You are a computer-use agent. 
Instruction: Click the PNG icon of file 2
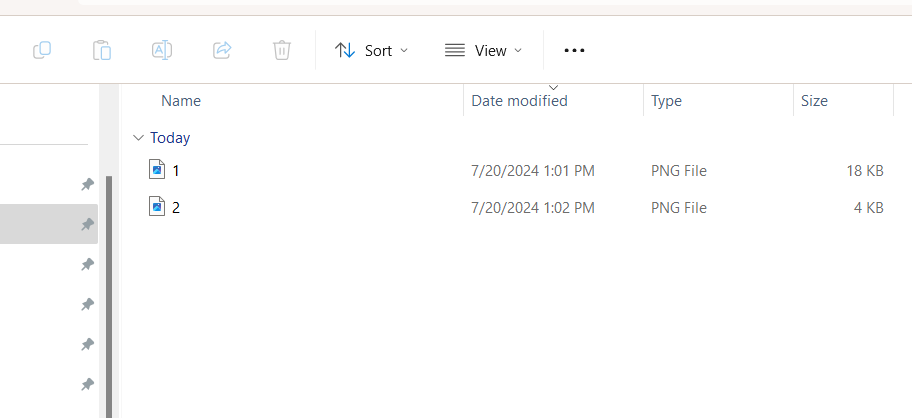(x=157, y=206)
